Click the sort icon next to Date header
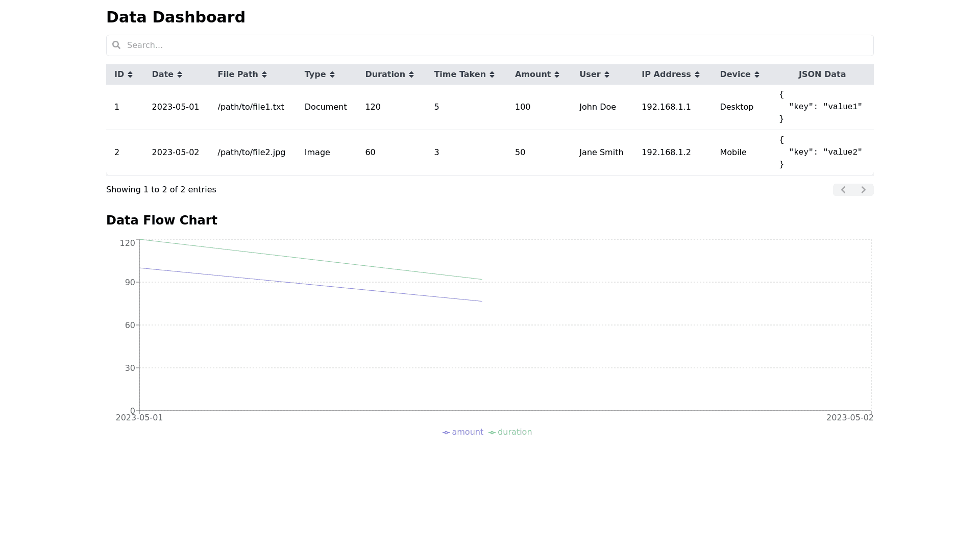The height and width of the screenshot is (551, 980). click(179, 74)
